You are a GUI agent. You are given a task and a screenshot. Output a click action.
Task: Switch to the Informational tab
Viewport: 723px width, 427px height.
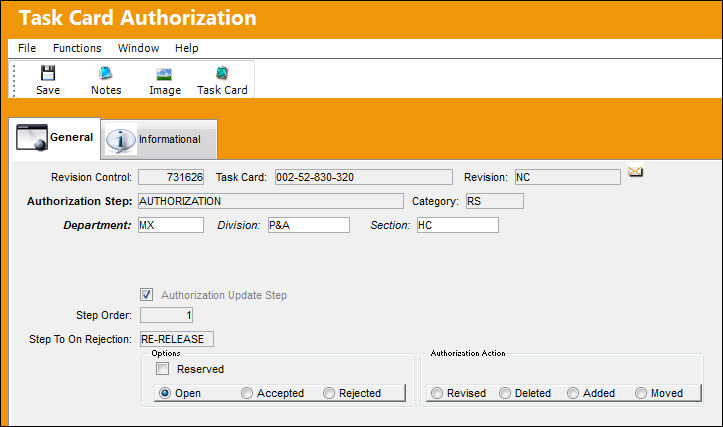(159, 139)
